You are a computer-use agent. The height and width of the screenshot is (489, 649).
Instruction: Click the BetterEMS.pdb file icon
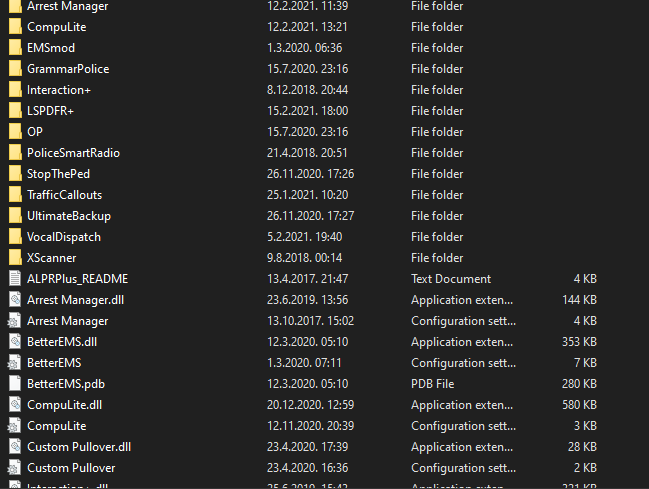pos(14,384)
